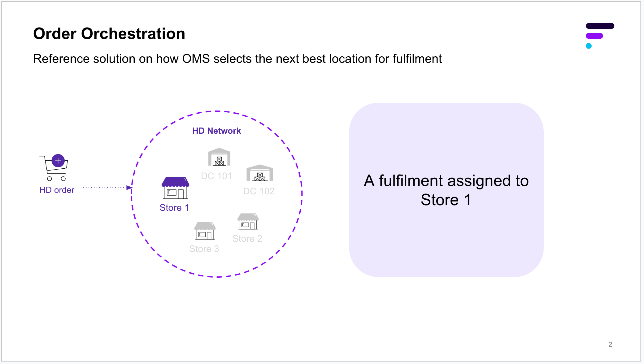
Task: Click the Order Orchestration title
Action: pyautogui.click(x=109, y=33)
